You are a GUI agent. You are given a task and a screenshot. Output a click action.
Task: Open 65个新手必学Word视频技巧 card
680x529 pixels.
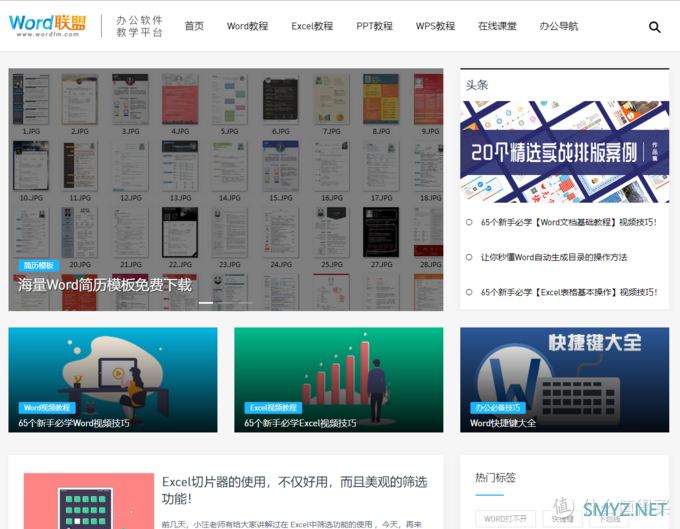113,380
